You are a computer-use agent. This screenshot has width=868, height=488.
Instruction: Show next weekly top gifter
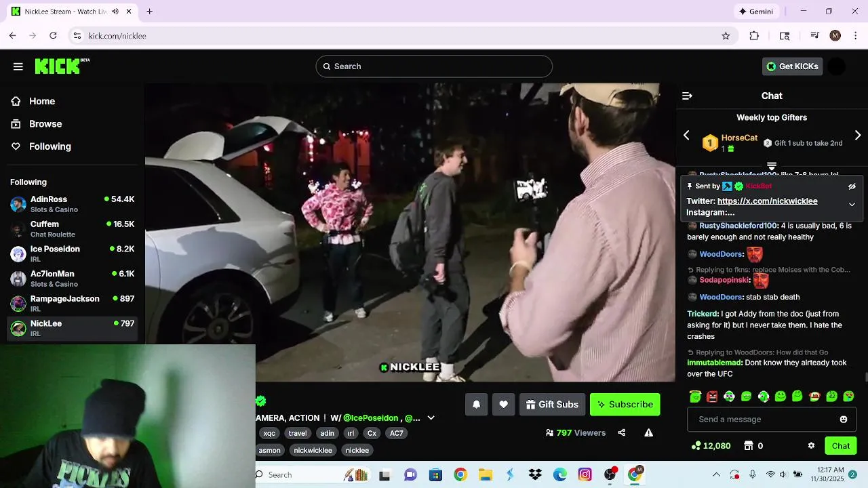(858, 136)
